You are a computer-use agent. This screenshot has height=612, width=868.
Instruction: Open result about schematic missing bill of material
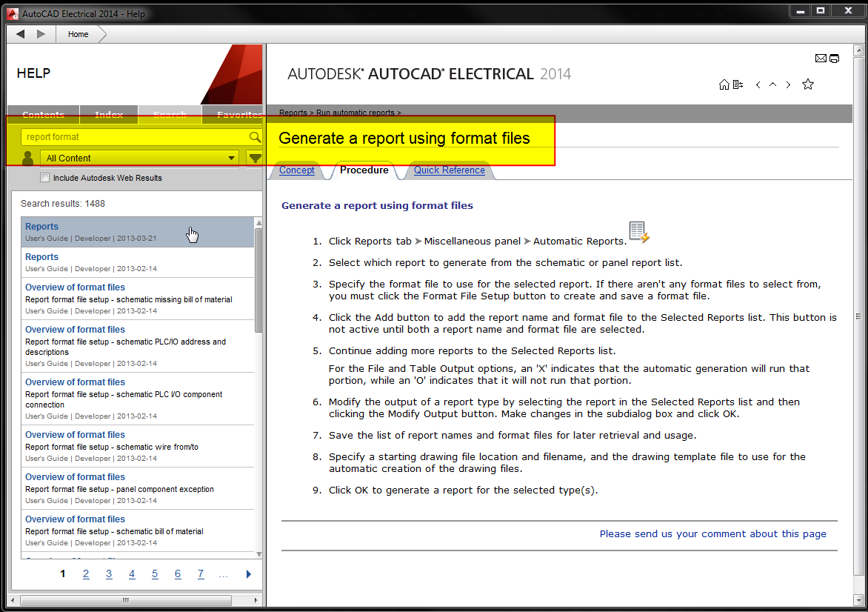click(138, 299)
